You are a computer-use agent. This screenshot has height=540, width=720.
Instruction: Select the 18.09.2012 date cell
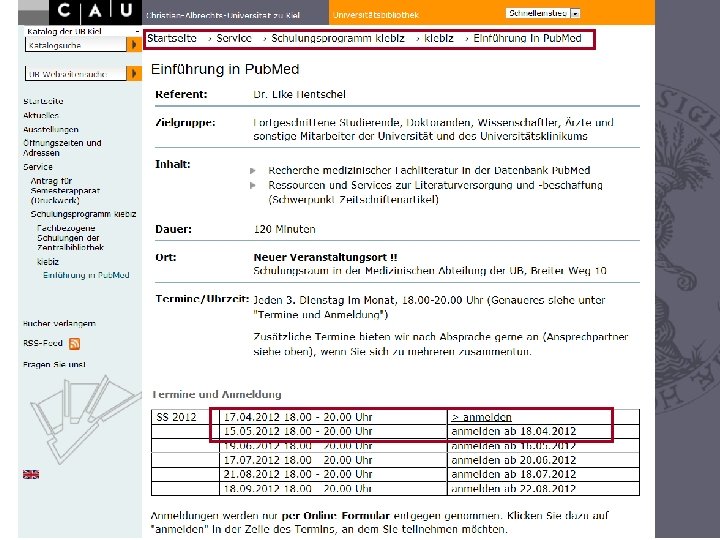pos(333,488)
